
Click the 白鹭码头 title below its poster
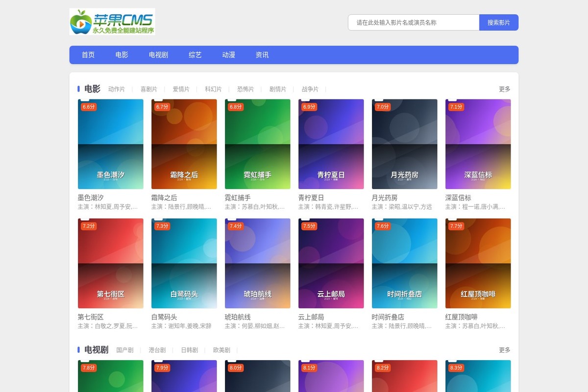coord(164,317)
